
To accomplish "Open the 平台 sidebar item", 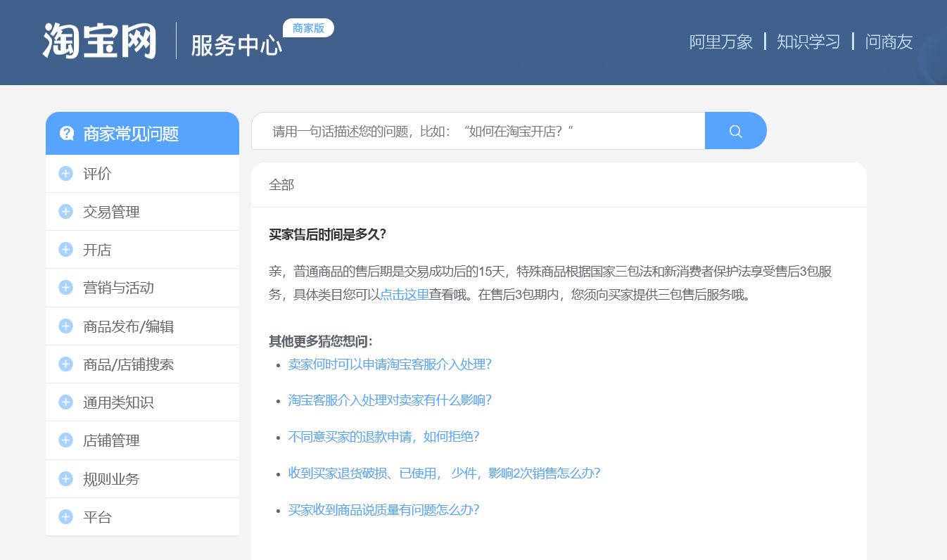I will 142,517.
